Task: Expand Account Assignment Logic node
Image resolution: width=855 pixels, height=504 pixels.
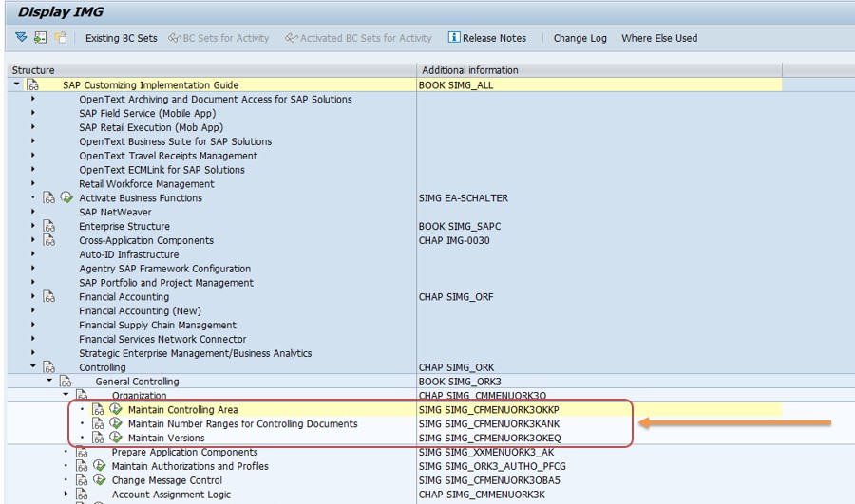Action: [66, 494]
